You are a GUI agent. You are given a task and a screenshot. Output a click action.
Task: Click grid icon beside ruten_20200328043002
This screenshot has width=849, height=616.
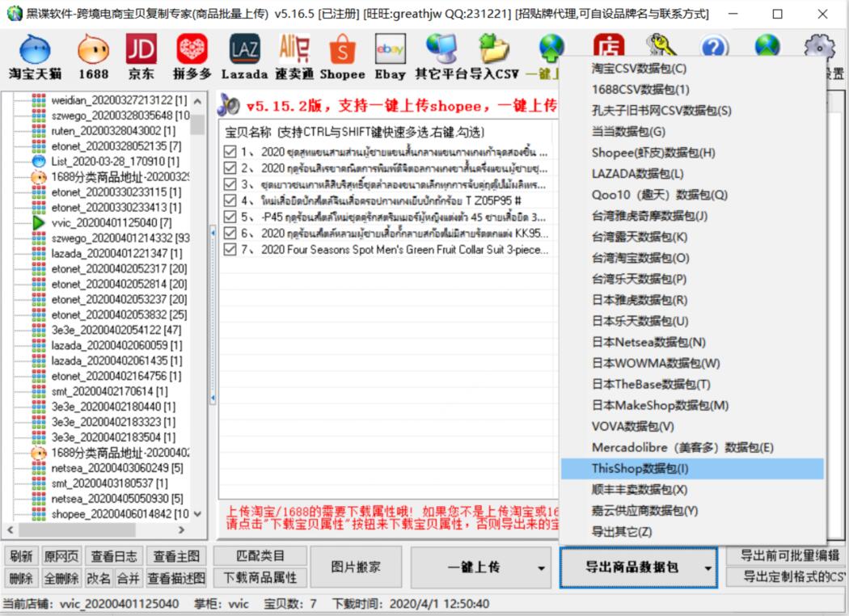(x=39, y=131)
